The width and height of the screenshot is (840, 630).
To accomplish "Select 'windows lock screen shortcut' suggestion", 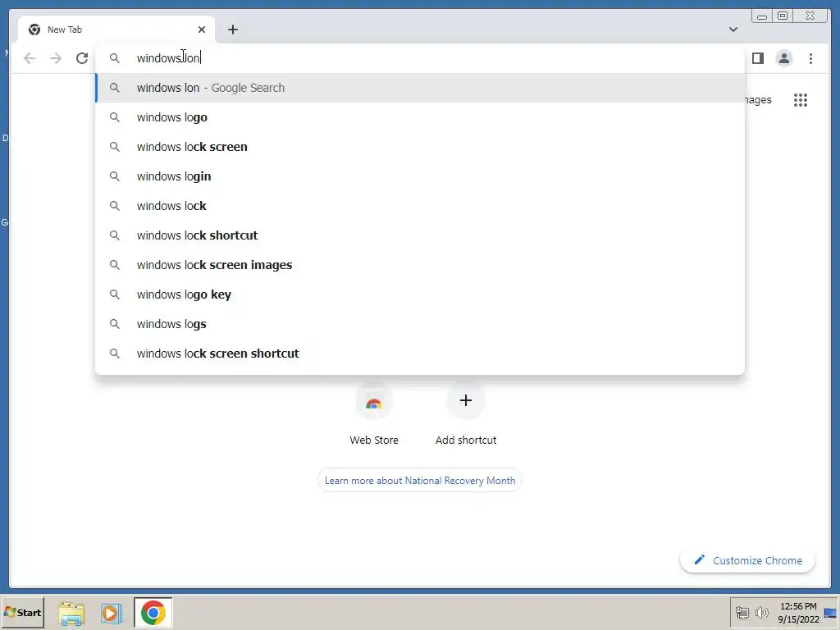I will (420, 353).
